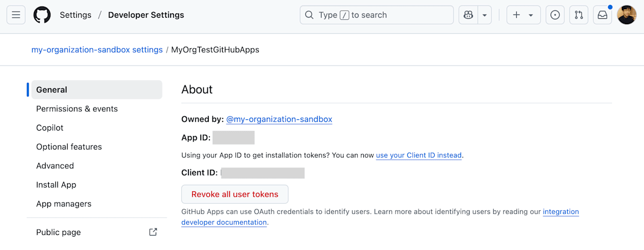Click the search magnifier icon
Image resolution: width=644 pixels, height=250 pixels.
click(x=309, y=15)
